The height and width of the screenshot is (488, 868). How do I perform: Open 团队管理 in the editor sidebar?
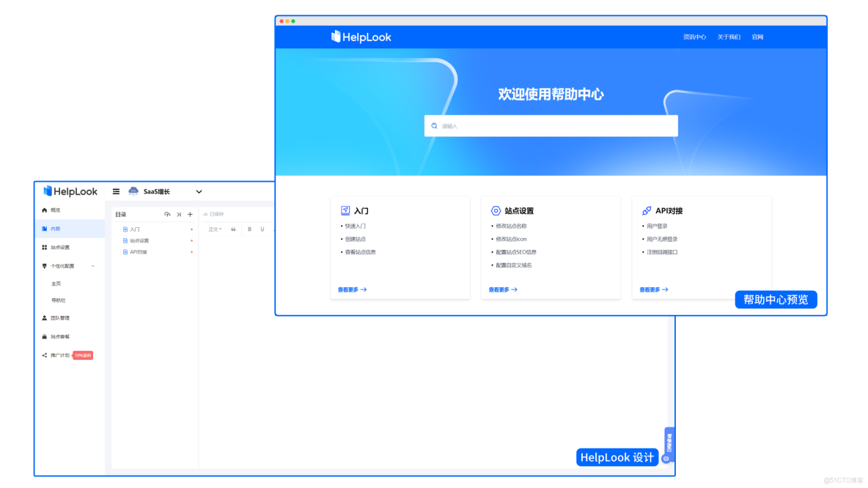(60, 318)
